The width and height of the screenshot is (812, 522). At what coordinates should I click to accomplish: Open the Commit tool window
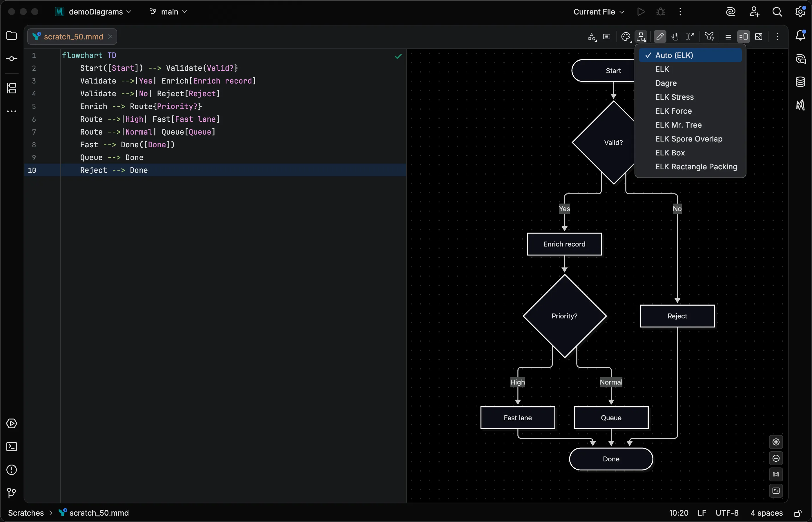(x=12, y=59)
